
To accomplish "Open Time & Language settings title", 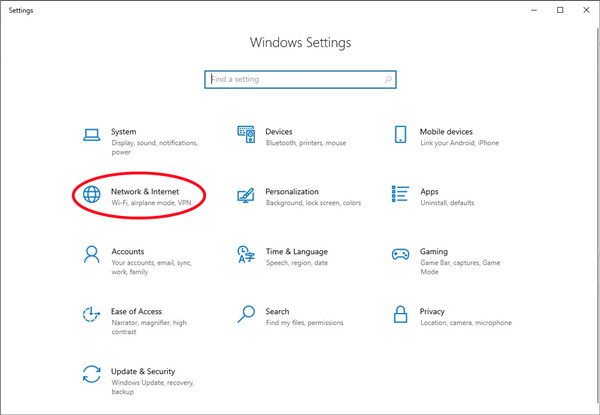I will click(297, 252).
